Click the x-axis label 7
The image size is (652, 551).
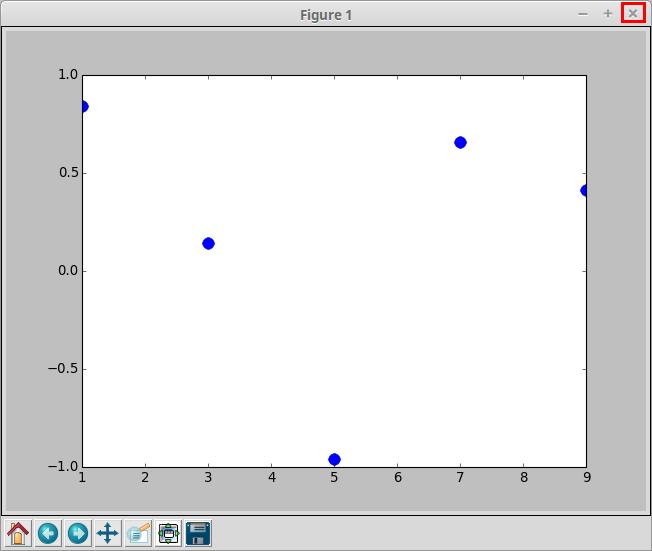tap(460, 477)
